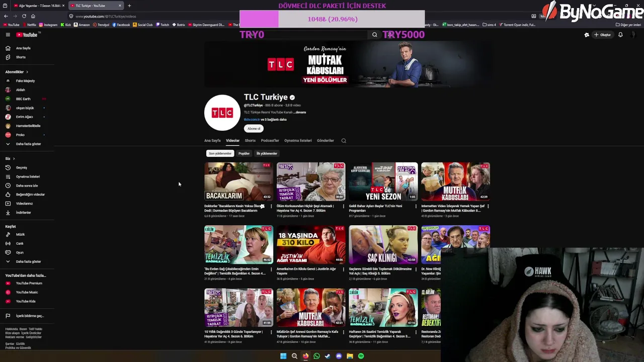This screenshot has height=362, width=644.
Task: Open İçerik bildirme geçmişi flag item
Action: click(x=30, y=316)
